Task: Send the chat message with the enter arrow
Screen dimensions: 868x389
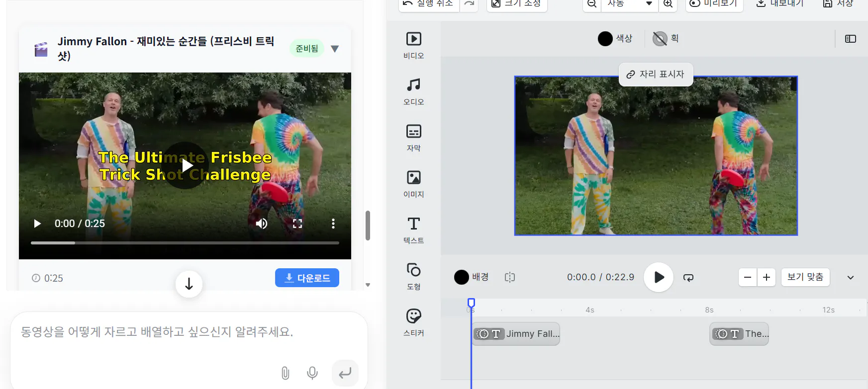Action: [x=345, y=373]
